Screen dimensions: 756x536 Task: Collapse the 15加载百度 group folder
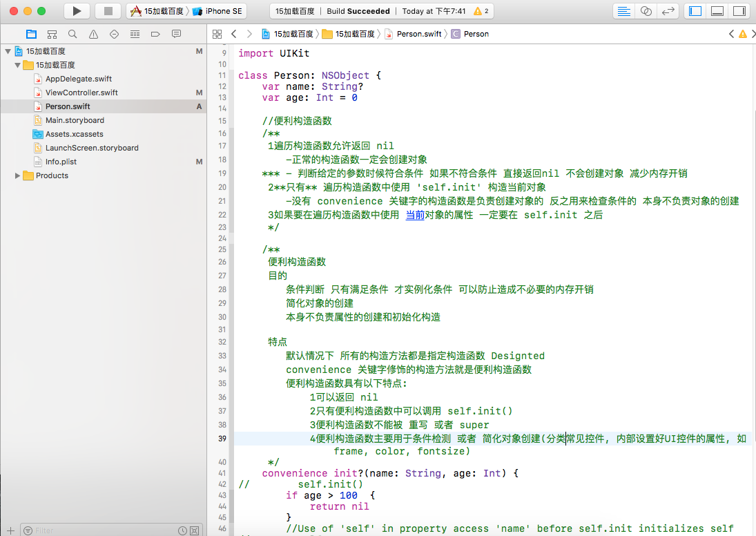(x=17, y=65)
